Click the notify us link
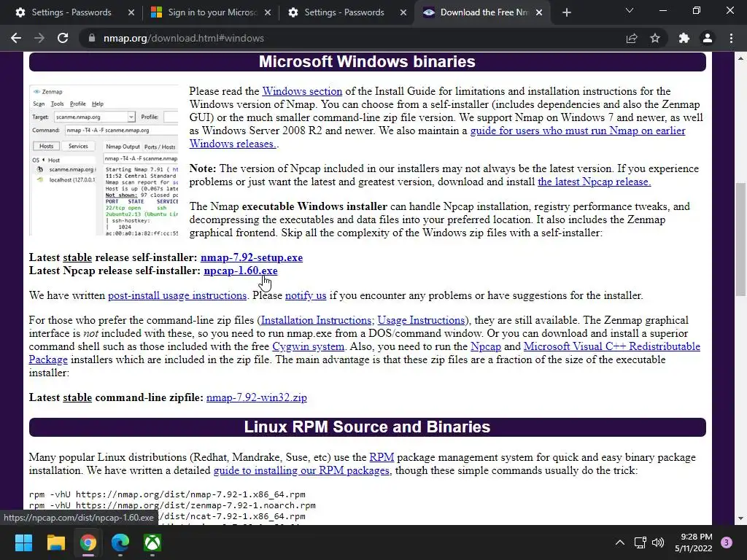Image resolution: width=747 pixels, height=560 pixels. pos(306,295)
